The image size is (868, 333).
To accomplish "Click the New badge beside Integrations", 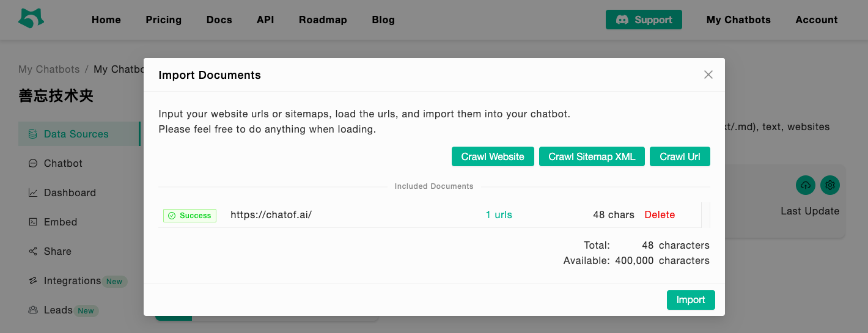I will click(x=114, y=282).
